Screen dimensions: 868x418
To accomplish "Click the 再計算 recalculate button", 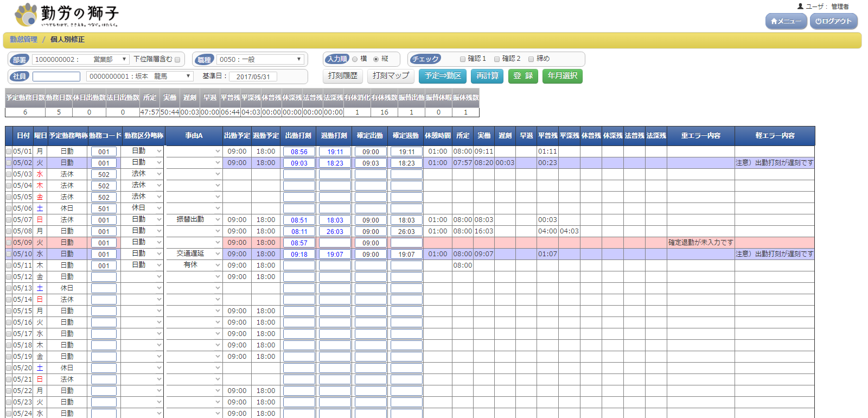I will [487, 76].
